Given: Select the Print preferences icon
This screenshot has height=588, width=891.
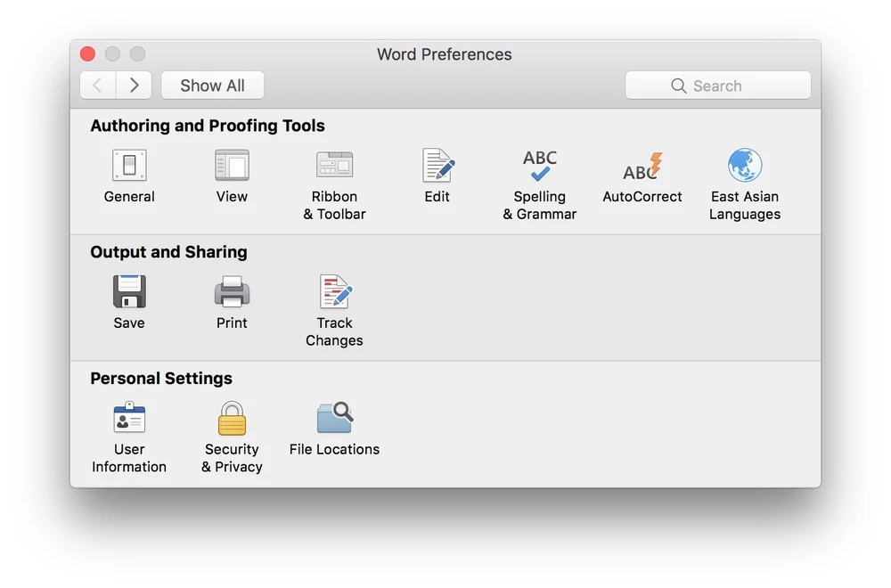Looking at the screenshot, I should pos(232,292).
